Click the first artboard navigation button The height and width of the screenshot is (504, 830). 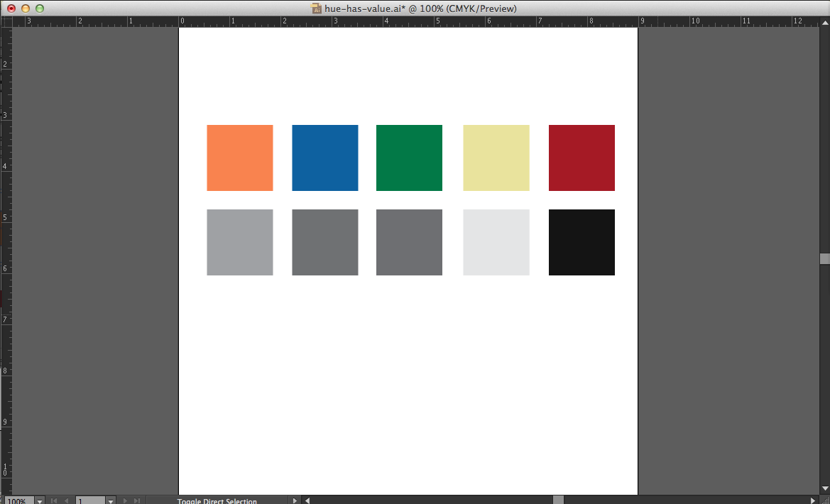[x=54, y=500]
